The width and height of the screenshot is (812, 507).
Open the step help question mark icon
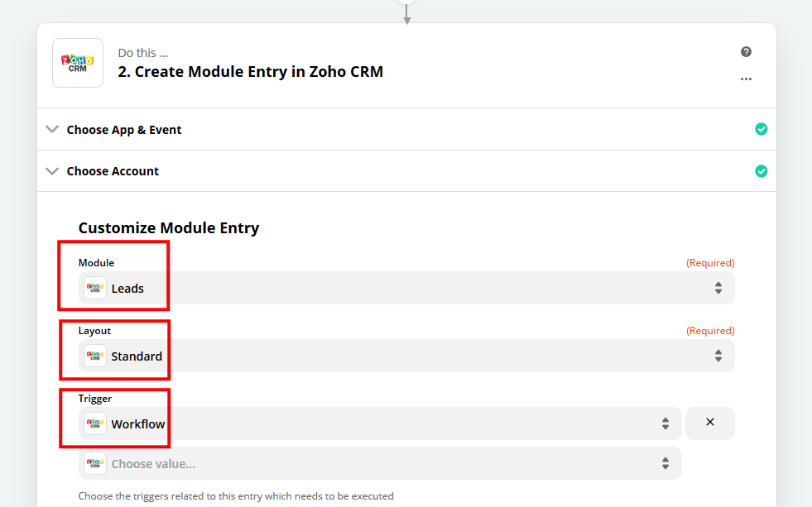[746, 52]
